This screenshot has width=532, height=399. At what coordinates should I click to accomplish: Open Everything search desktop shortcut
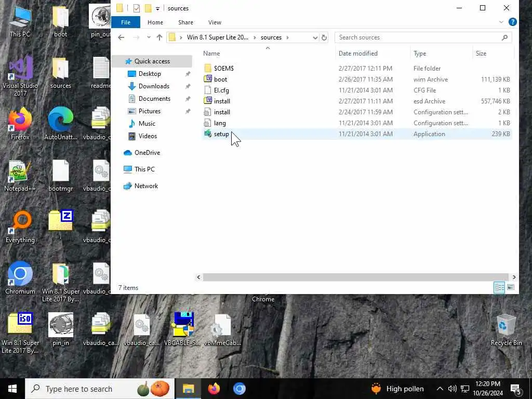coord(20,227)
